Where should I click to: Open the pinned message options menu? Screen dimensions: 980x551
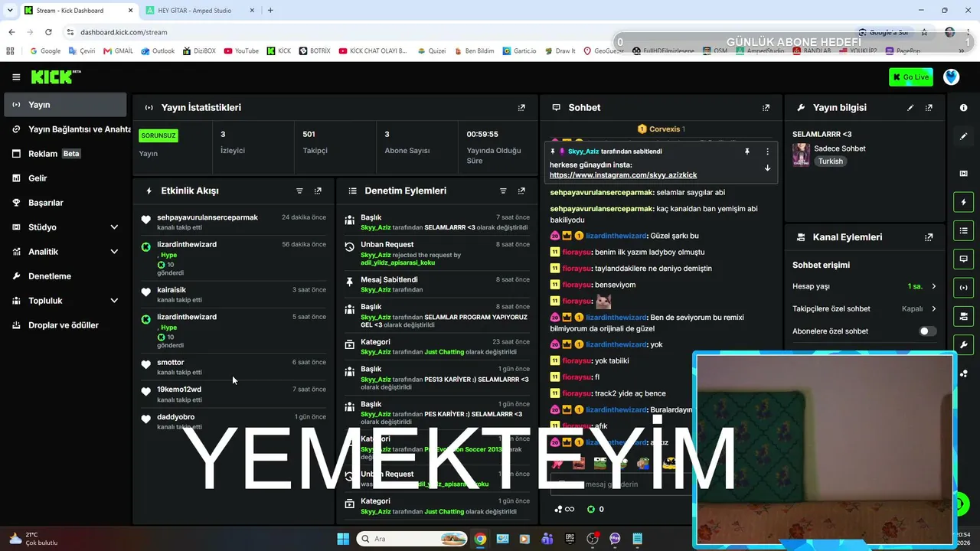pyautogui.click(x=767, y=152)
